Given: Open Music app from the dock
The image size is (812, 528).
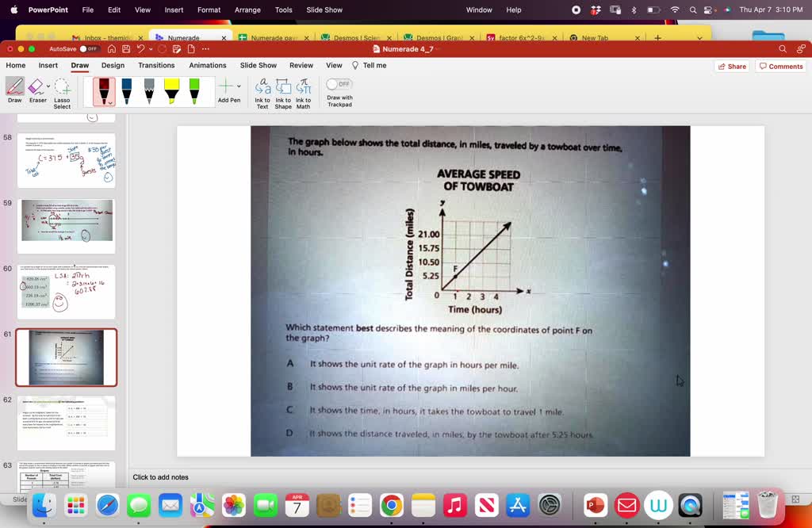Looking at the screenshot, I should coord(454,505).
